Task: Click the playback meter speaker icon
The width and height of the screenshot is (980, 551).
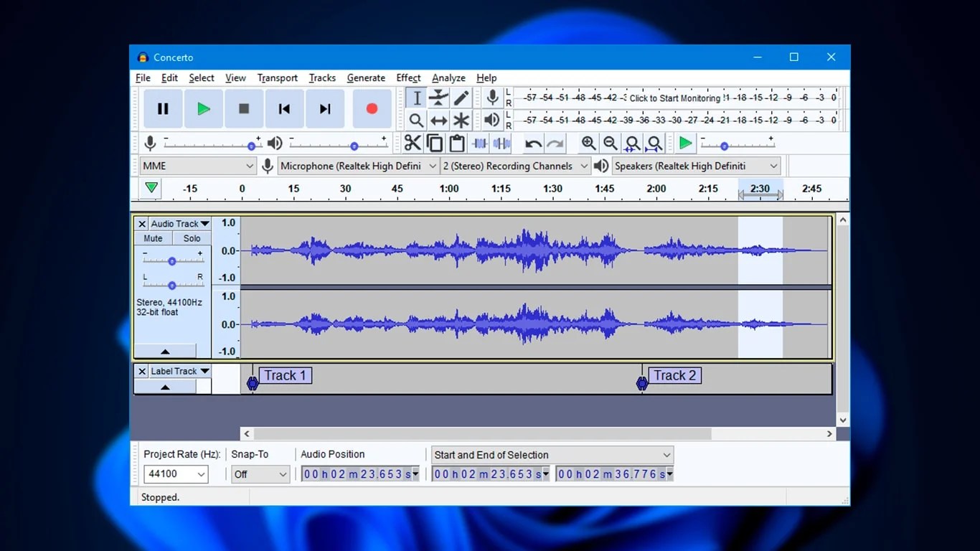Action: pyautogui.click(x=492, y=120)
